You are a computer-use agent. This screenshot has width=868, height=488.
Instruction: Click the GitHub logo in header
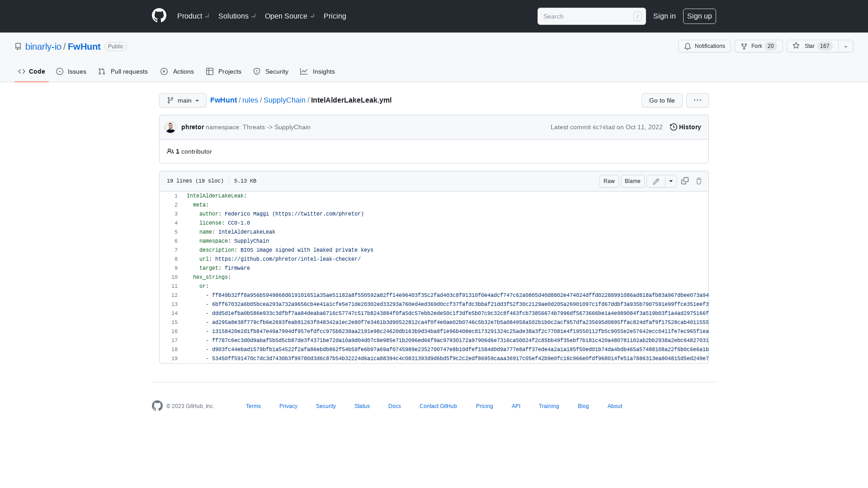tap(159, 16)
